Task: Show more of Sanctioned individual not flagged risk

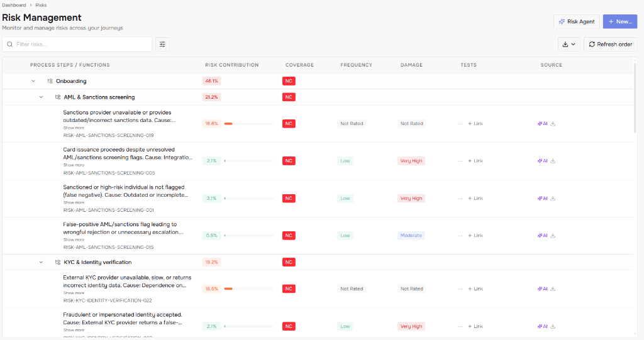Action: (74, 202)
